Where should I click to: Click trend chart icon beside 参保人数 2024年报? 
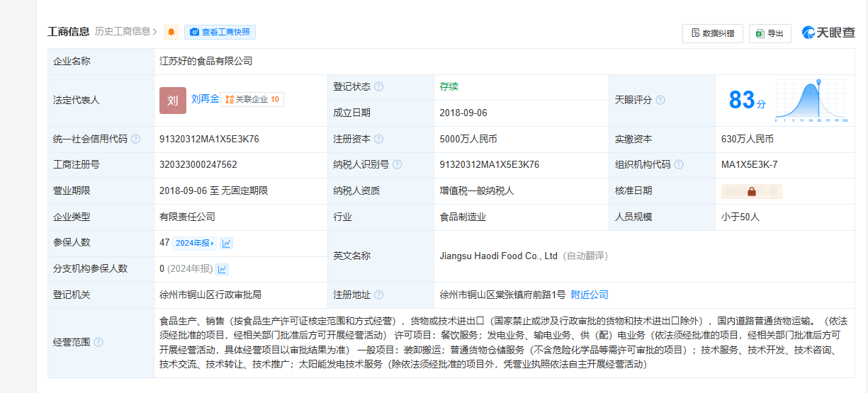click(227, 243)
